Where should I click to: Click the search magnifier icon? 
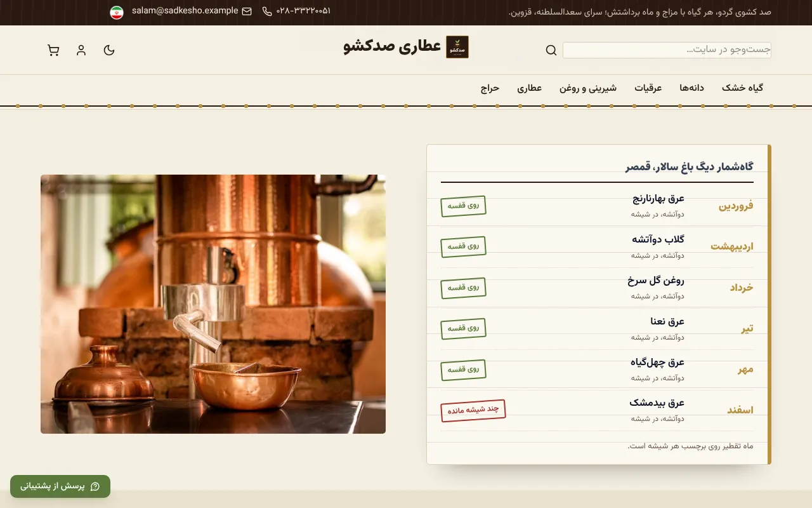tap(551, 50)
